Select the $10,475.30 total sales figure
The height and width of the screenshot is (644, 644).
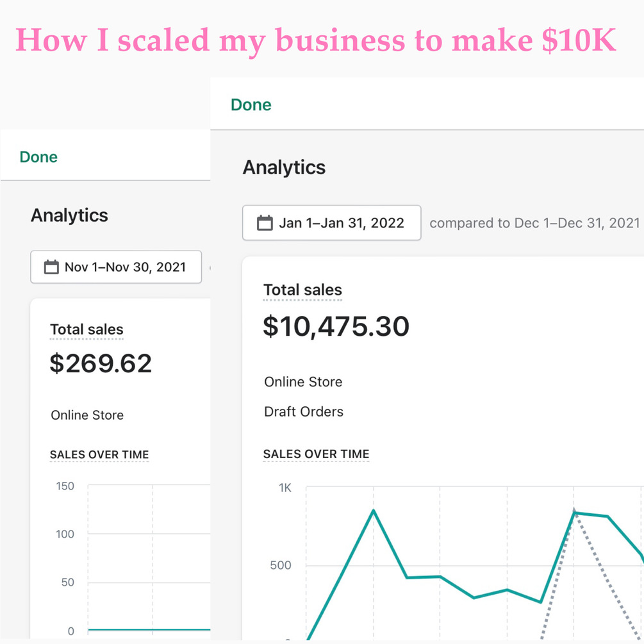336,327
